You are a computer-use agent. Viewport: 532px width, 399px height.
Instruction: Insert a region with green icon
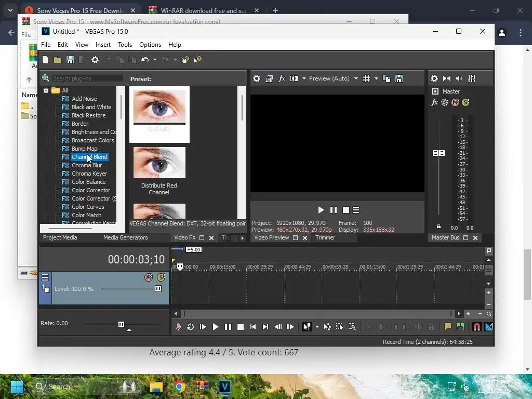[460, 327]
